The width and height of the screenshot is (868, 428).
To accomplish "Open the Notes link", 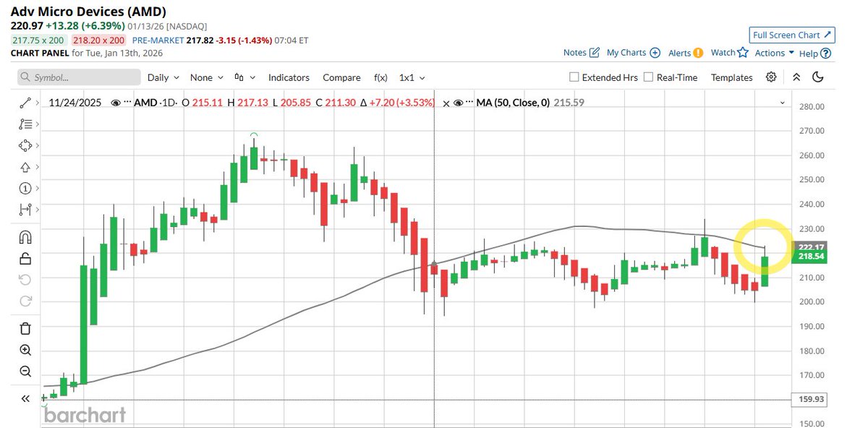I will 574,53.
